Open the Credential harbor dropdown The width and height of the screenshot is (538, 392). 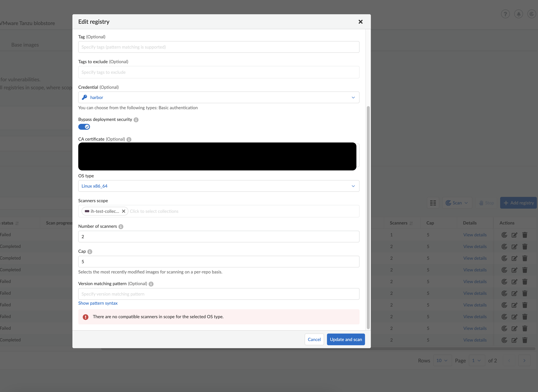(219, 98)
